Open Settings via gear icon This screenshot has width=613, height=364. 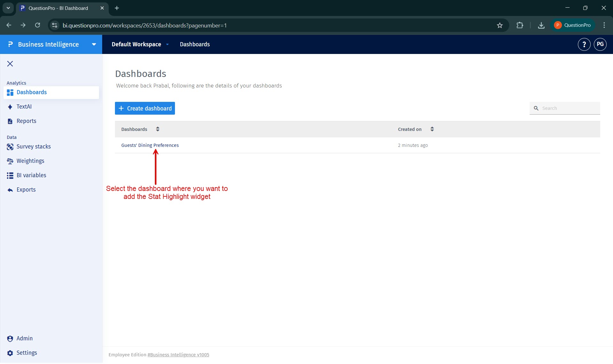click(x=10, y=353)
